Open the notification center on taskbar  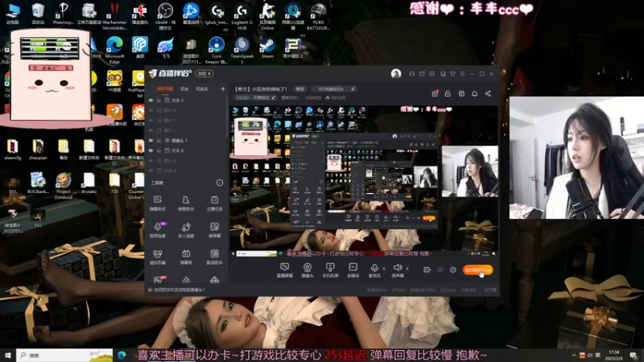(x=634, y=355)
